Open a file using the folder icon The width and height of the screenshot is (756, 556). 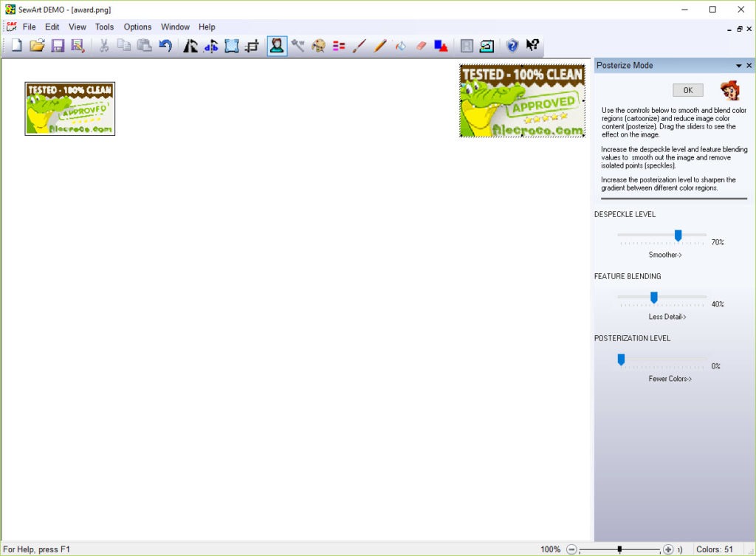point(37,46)
